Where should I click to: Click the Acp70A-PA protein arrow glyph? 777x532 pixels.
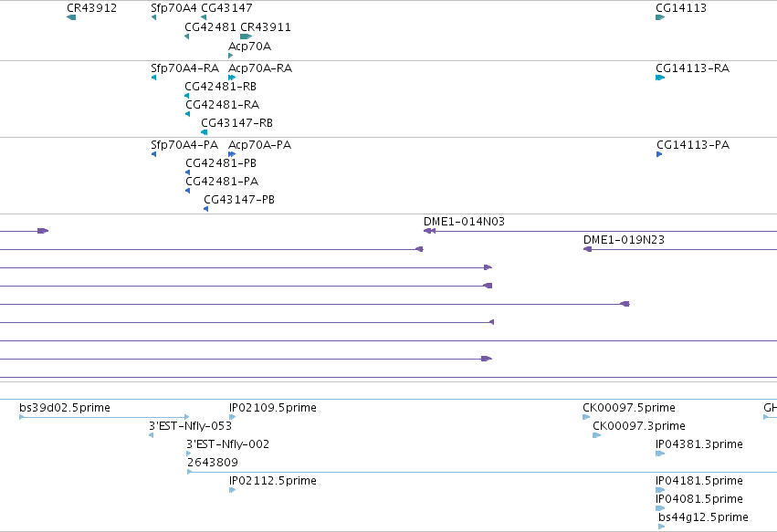pos(232,154)
